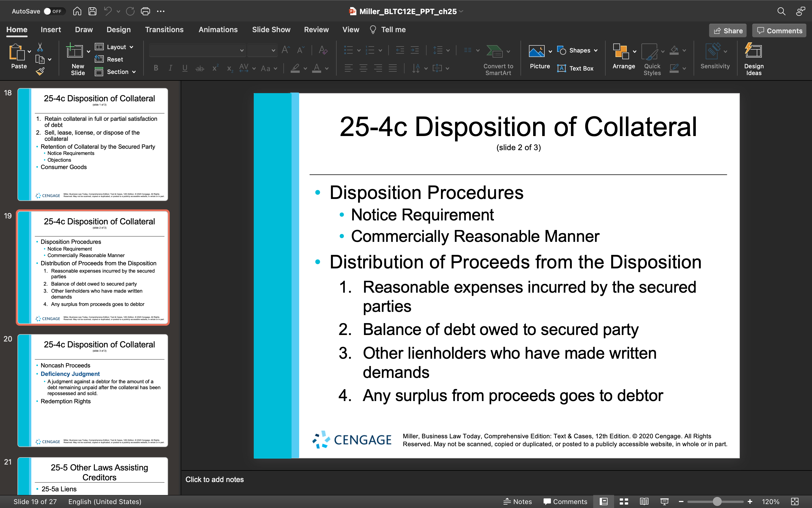Click Convert to SmartArt
Screen dimensions: 812x508
(x=498, y=60)
